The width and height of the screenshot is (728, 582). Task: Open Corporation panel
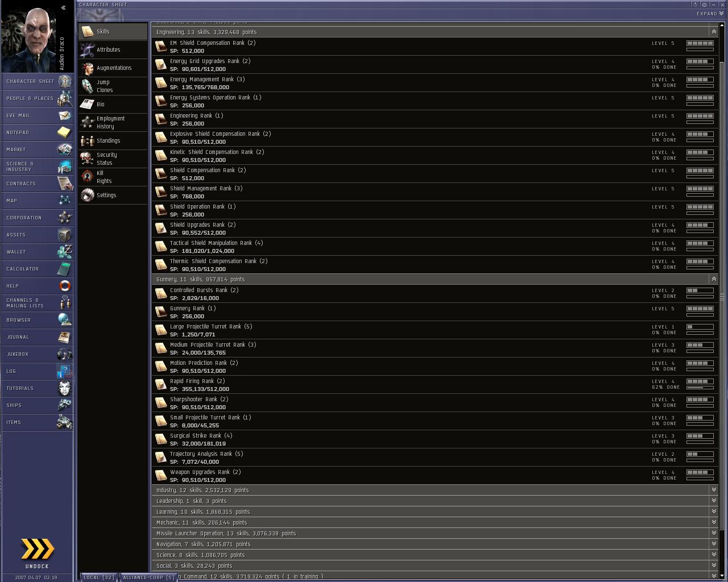click(x=37, y=218)
